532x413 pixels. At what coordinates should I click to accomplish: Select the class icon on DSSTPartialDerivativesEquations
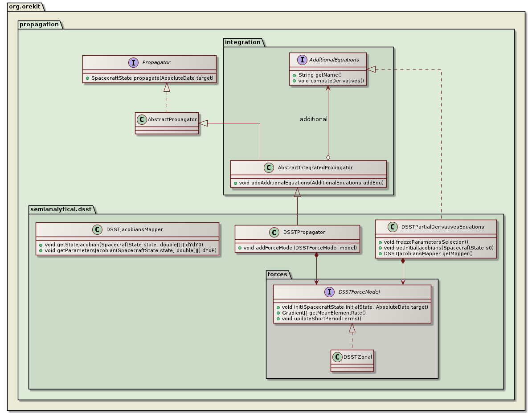pyautogui.click(x=392, y=227)
